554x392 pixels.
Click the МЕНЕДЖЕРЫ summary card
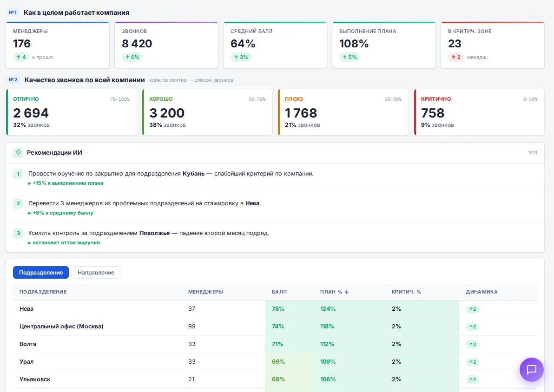pyautogui.click(x=58, y=45)
